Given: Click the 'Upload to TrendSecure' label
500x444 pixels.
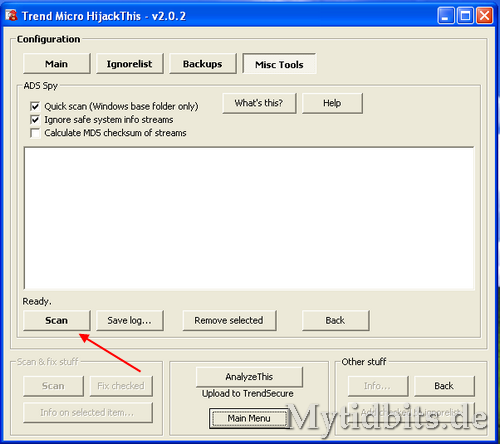Looking at the screenshot, I should click(248, 394).
